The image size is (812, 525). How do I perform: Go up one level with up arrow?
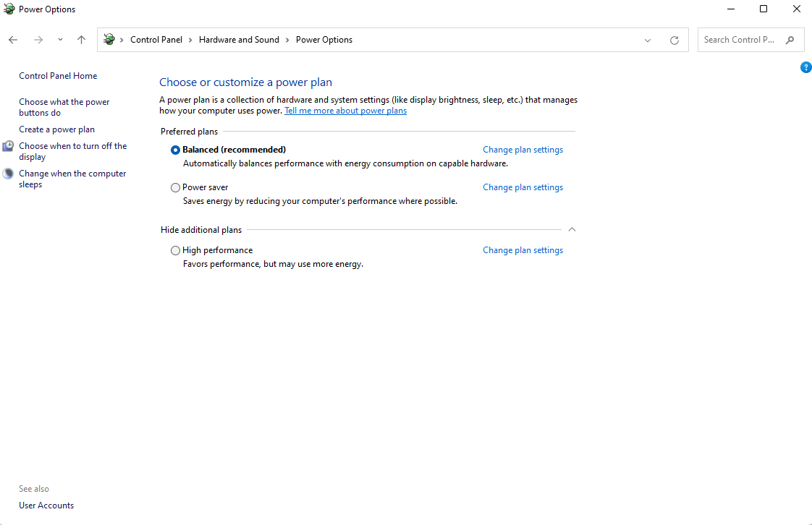(x=81, y=40)
